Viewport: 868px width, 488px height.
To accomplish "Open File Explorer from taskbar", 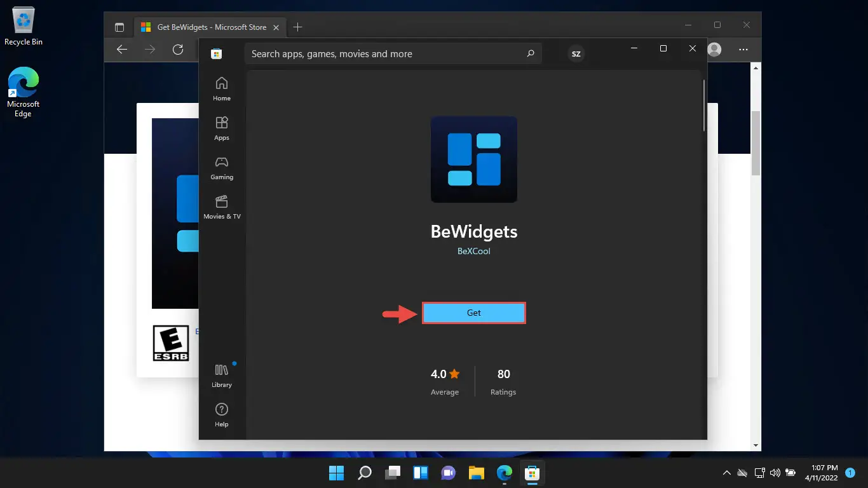I will point(477,473).
